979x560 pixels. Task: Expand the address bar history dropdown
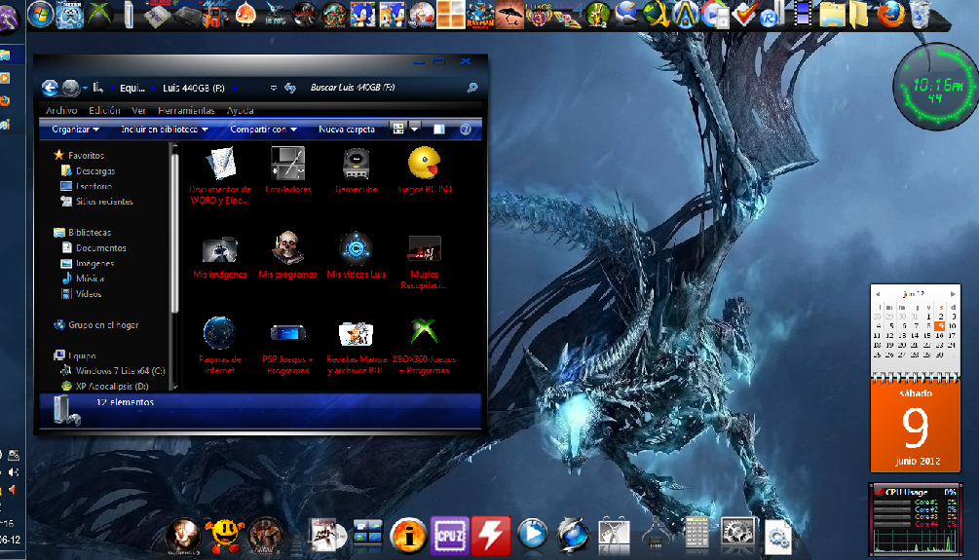(x=274, y=88)
